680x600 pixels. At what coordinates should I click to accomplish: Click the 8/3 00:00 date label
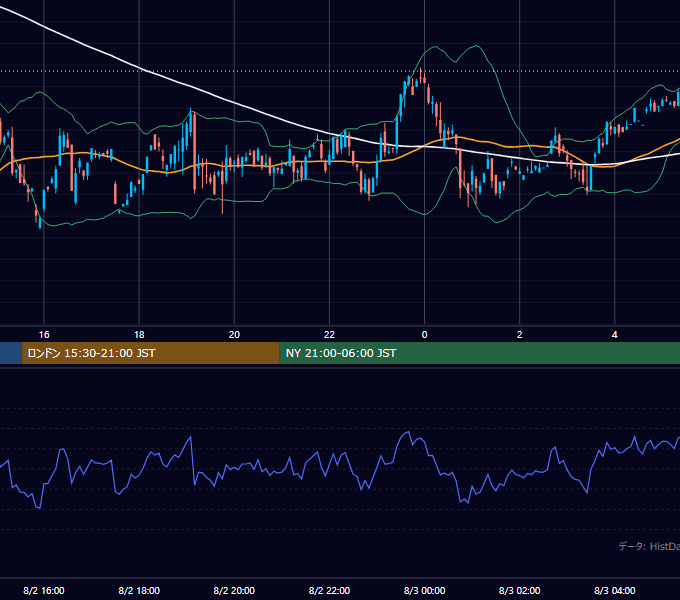pyautogui.click(x=424, y=590)
